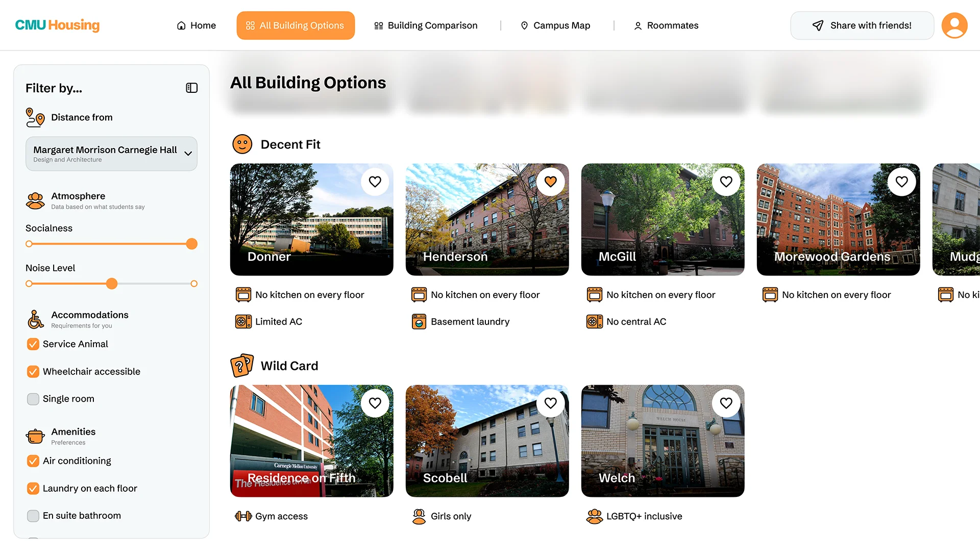The image size is (980, 551).
Task: Open the Campus Map tab
Action: pyautogui.click(x=555, y=26)
